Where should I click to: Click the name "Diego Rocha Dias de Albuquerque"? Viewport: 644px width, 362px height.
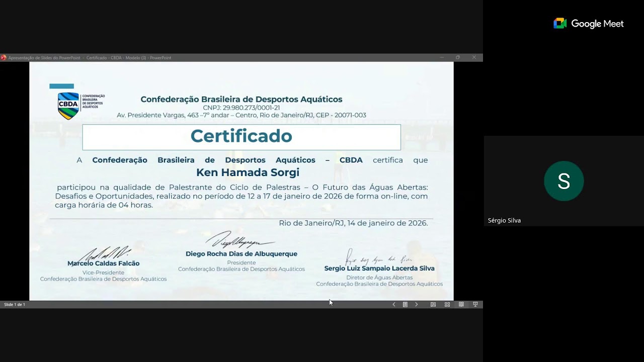(242, 254)
